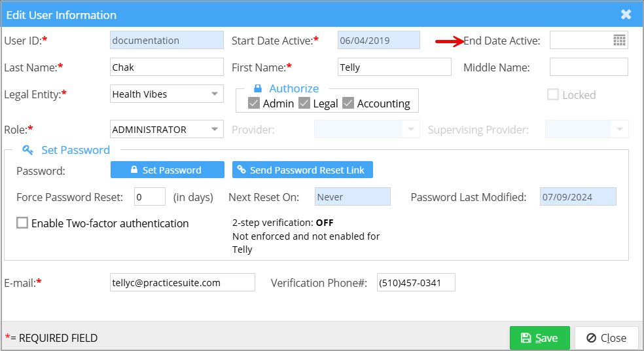Toggle the Legal authorize checkbox
Image resolution: width=644 pixels, height=351 pixels.
pyautogui.click(x=304, y=103)
